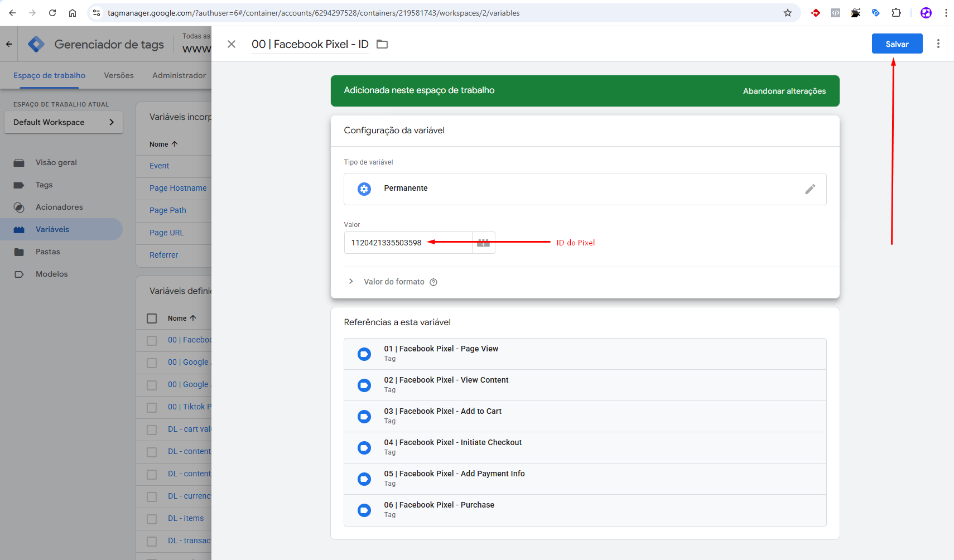Click the pencil edit icon for variable type
The width and height of the screenshot is (954, 560).
click(x=810, y=189)
